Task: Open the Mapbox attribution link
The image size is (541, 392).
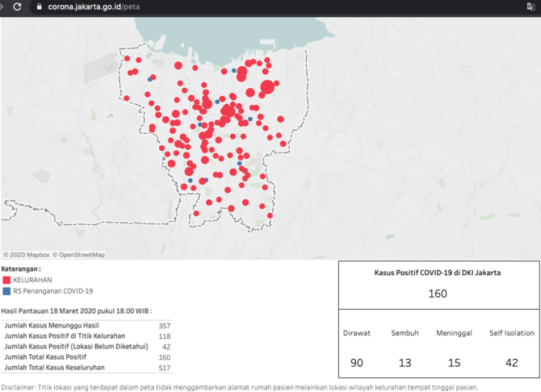Action: (x=29, y=255)
